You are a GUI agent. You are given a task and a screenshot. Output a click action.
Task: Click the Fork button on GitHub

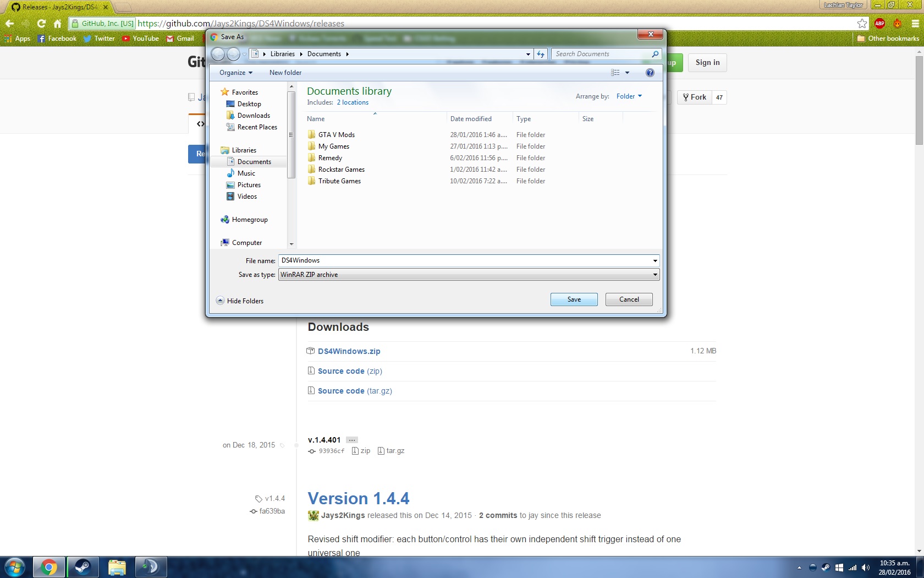click(x=695, y=97)
